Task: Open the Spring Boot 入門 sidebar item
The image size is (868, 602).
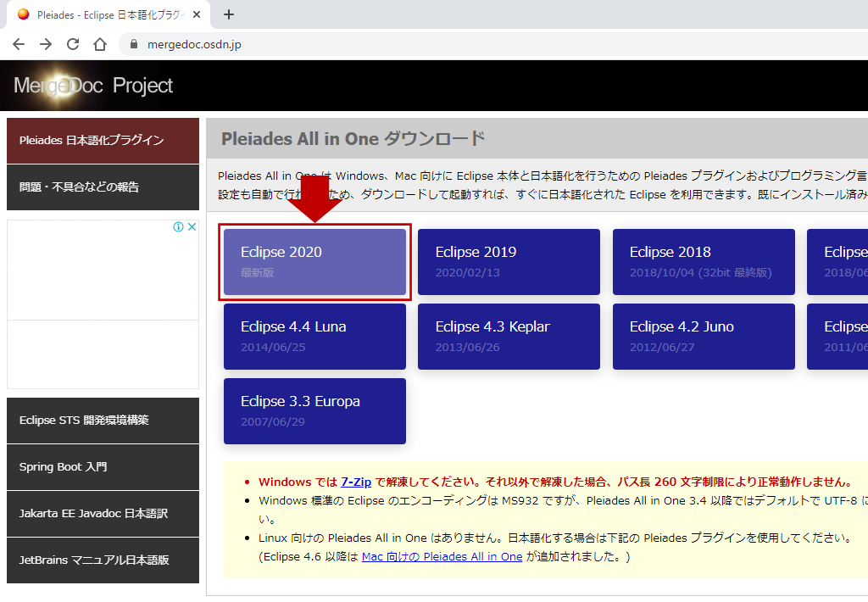Action: 103,467
